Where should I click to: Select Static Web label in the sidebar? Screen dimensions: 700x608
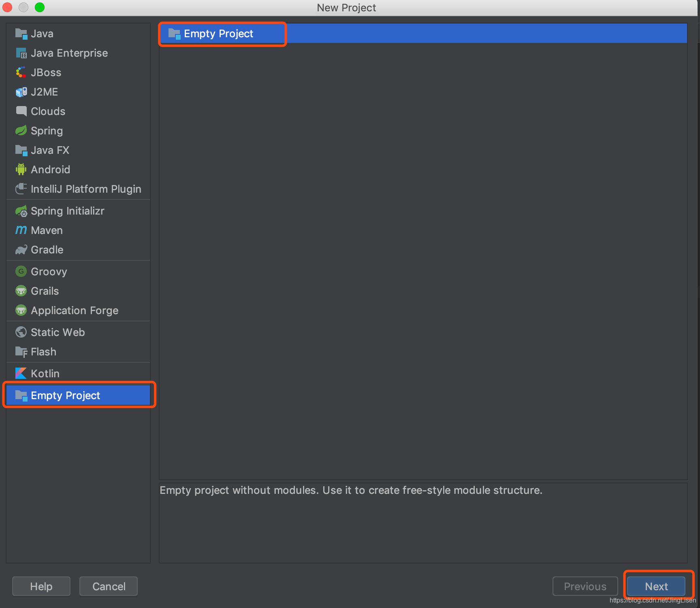(x=58, y=332)
